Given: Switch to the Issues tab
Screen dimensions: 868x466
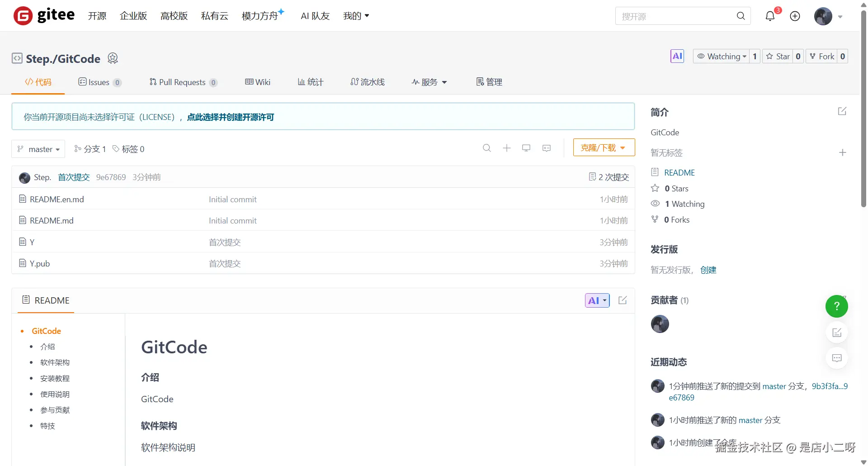Looking at the screenshot, I should tap(99, 82).
